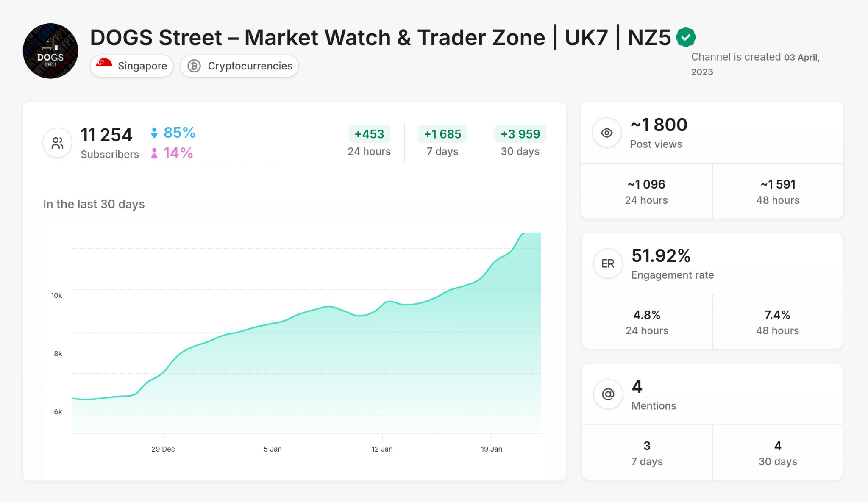Click the Post views eye icon
Image resolution: width=868 pixels, height=502 pixels.
(606, 133)
